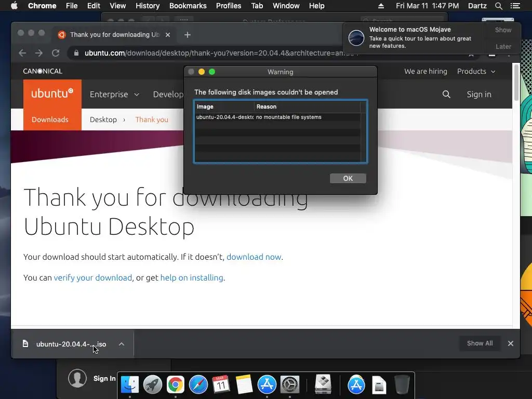Open Calendar from the Dock
The image size is (532, 399).
pos(221,384)
